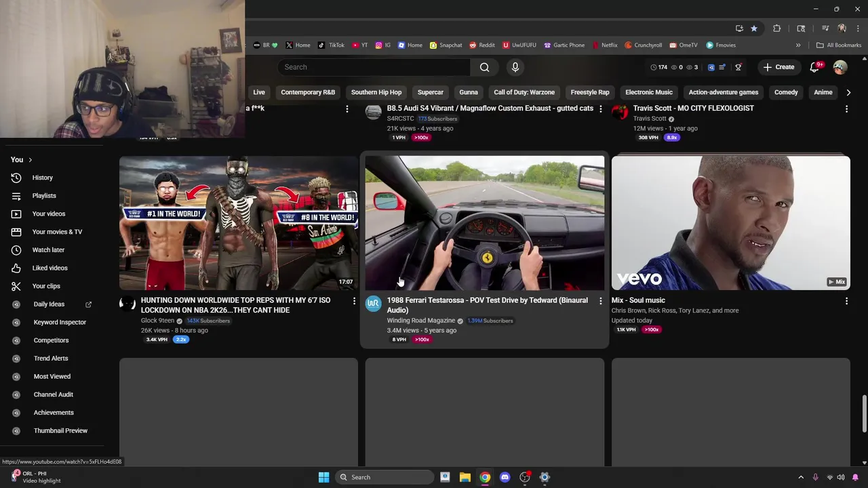Open All Bookmarks folder
The height and width of the screenshot is (488, 868).
click(839, 45)
